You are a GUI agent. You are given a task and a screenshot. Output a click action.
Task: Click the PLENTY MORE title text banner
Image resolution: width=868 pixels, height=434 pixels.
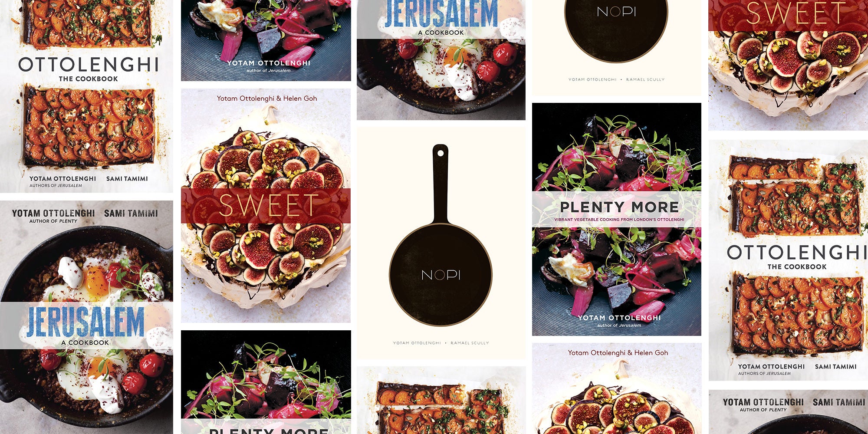click(x=619, y=207)
